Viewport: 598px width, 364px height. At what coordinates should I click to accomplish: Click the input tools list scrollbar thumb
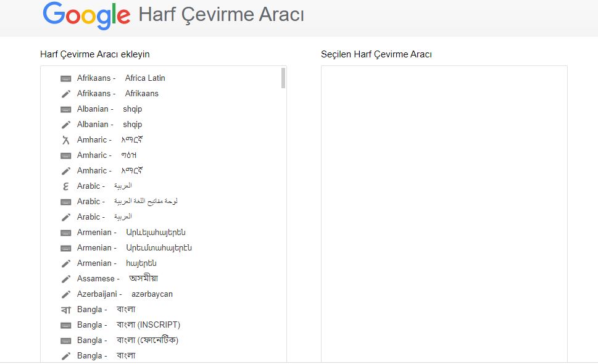283,78
